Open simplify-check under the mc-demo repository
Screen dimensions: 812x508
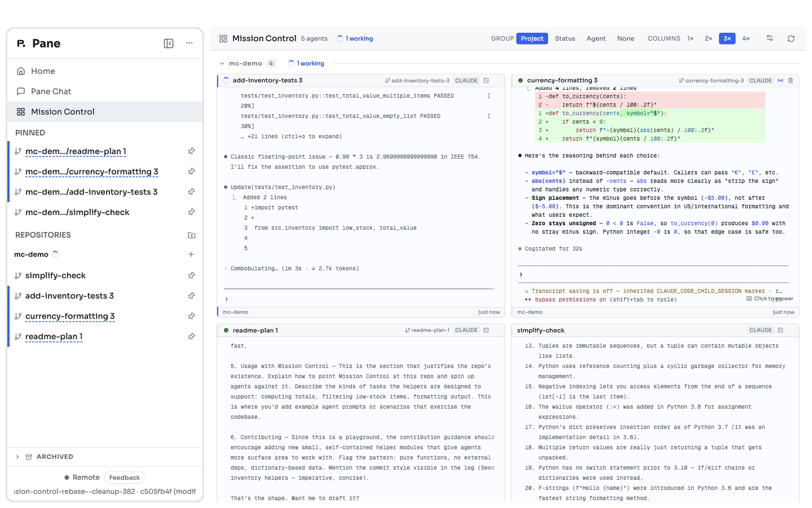click(x=55, y=275)
